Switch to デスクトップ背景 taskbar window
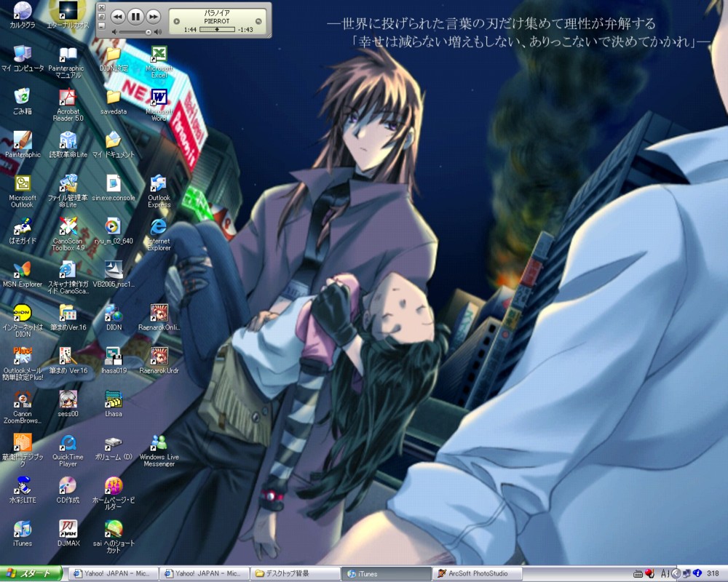The height and width of the screenshot is (582, 728). click(x=295, y=574)
